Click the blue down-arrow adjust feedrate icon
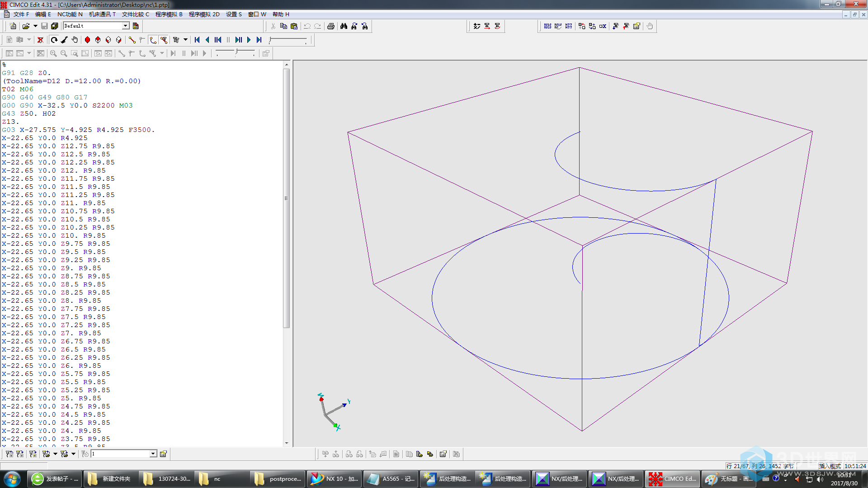 tap(616, 26)
